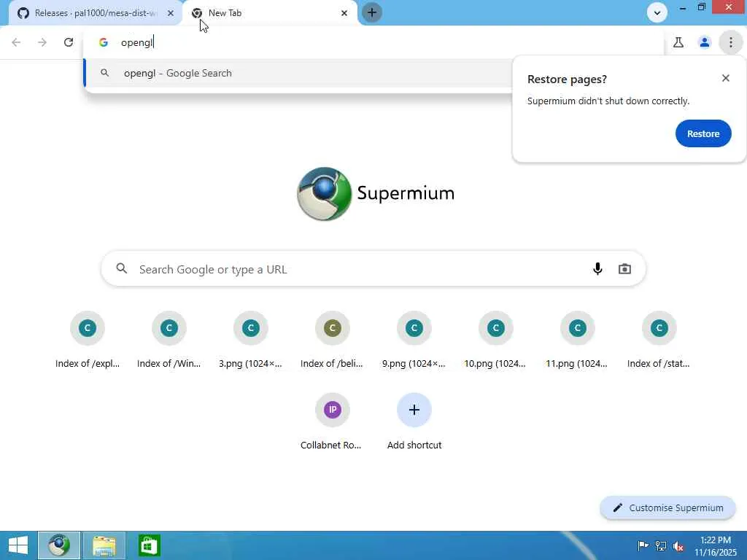Open the 'Index of /beli...' shortcut
The width and height of the screenshot is (747, 560).
332,339
